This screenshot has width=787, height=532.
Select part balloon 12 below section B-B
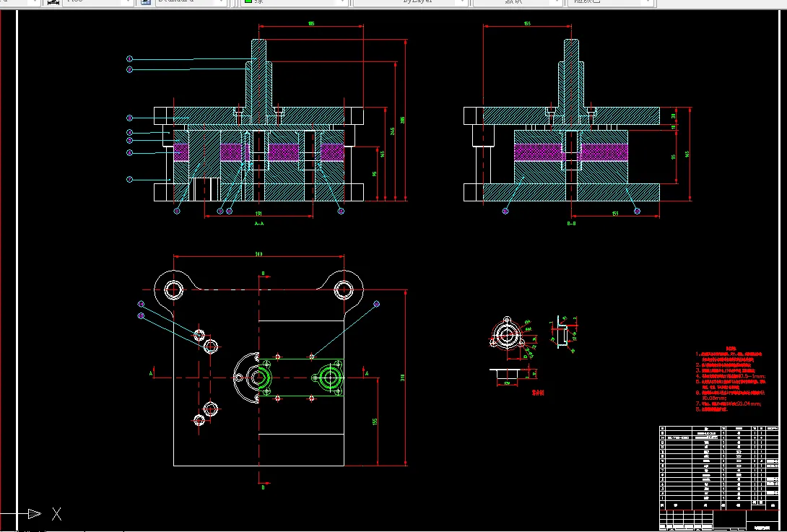pos(505,211)
